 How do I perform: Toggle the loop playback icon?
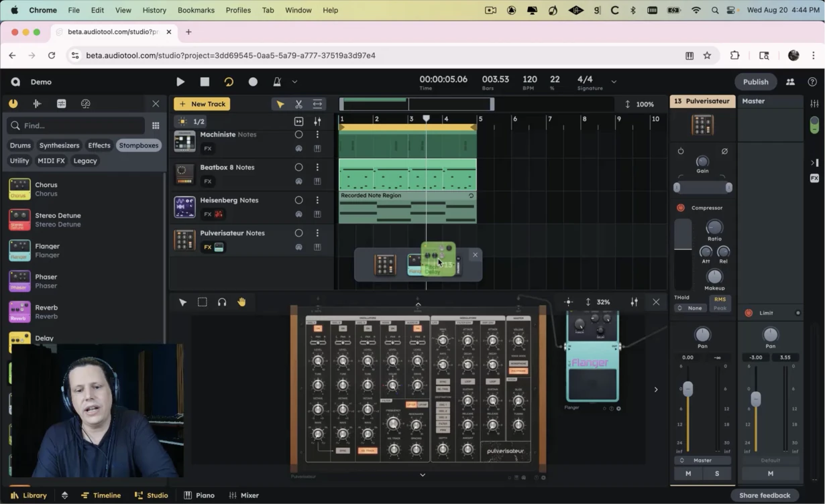coord(229,82)
